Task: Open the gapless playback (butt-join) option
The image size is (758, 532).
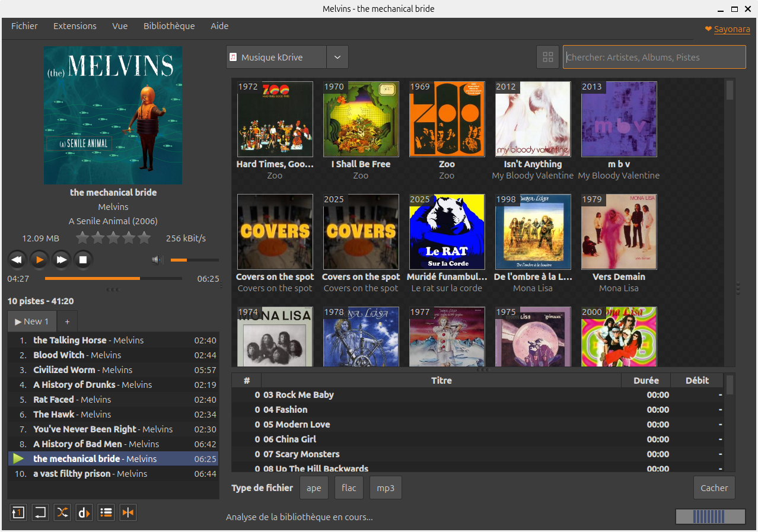Action: [128, 512]
